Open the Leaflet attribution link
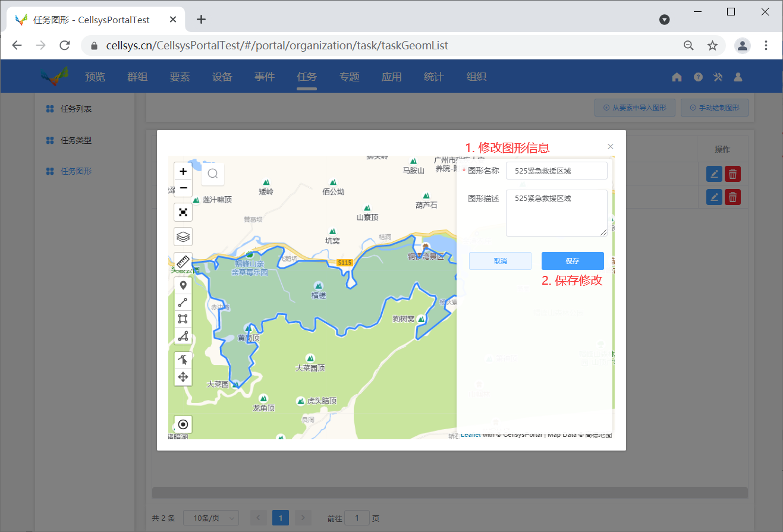This screenshot has height=532, width=783. coord(470,435)
